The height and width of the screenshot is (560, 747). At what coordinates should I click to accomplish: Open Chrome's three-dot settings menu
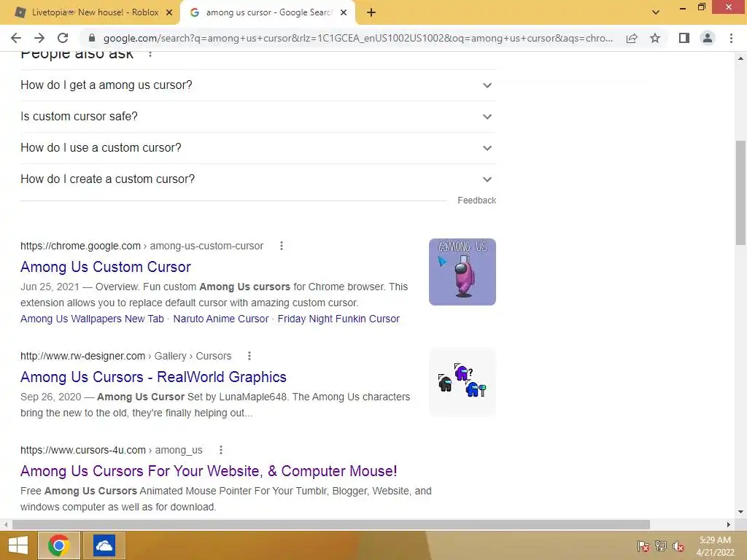[731, 38]
